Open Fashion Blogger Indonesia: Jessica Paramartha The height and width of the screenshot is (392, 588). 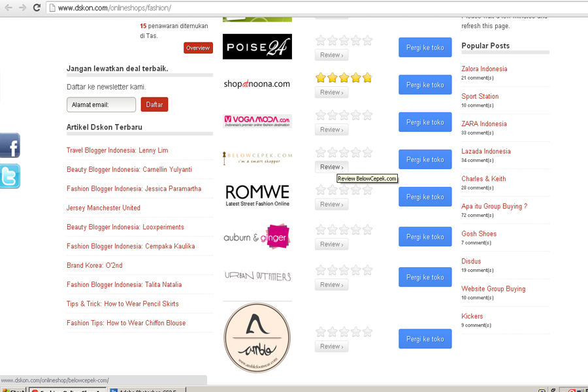coord(134,189)
